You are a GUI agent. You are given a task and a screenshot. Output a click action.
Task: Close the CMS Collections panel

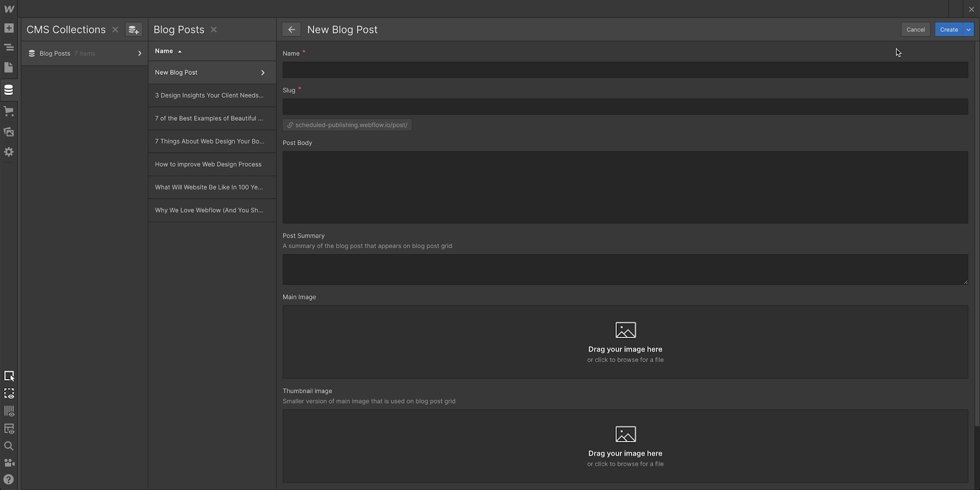(x=115, y=29)
